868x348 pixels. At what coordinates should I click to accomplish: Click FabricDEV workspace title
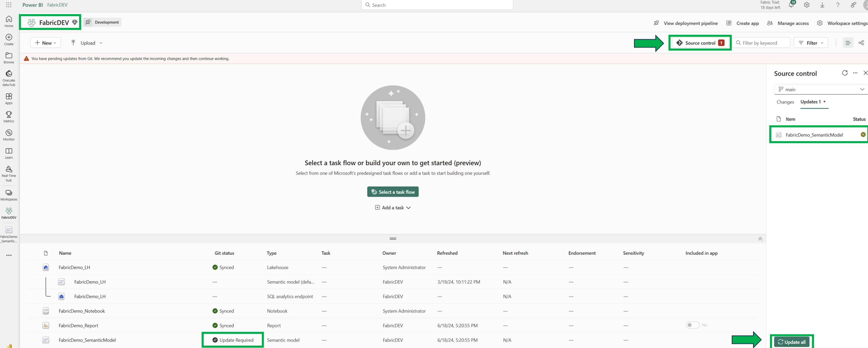tap(54, 23)
